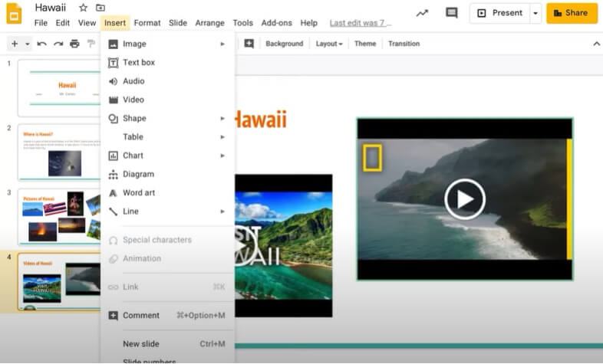Click the Word art icon
The height and width of the screenshot is (364, 603).
[113, 193]
